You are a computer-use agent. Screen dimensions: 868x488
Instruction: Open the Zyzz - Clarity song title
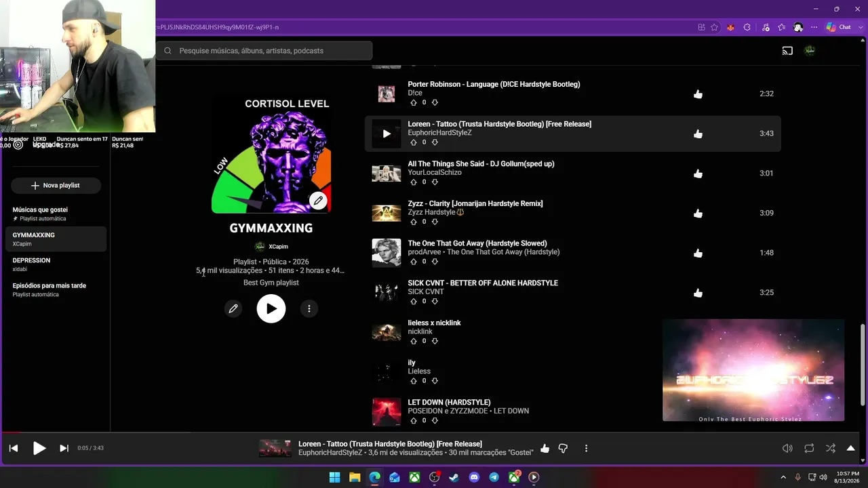coord(475,203)
